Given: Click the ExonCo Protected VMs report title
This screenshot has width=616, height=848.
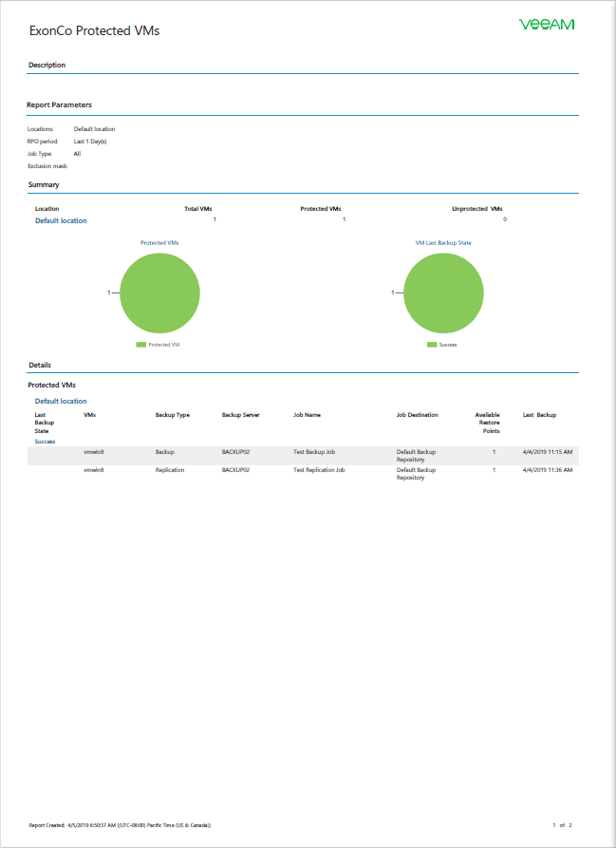Looking at the screenshot, I should pos(95,30).
